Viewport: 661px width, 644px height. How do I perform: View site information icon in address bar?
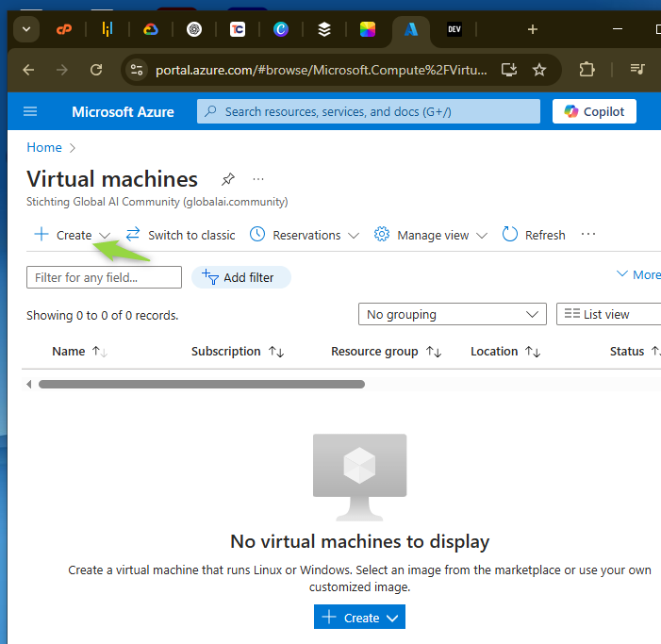point(137,70)
